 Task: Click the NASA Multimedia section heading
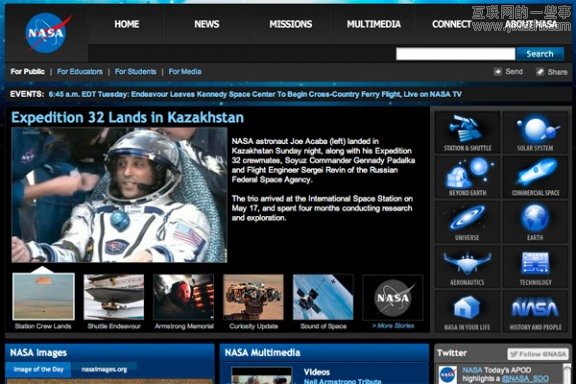262,353
